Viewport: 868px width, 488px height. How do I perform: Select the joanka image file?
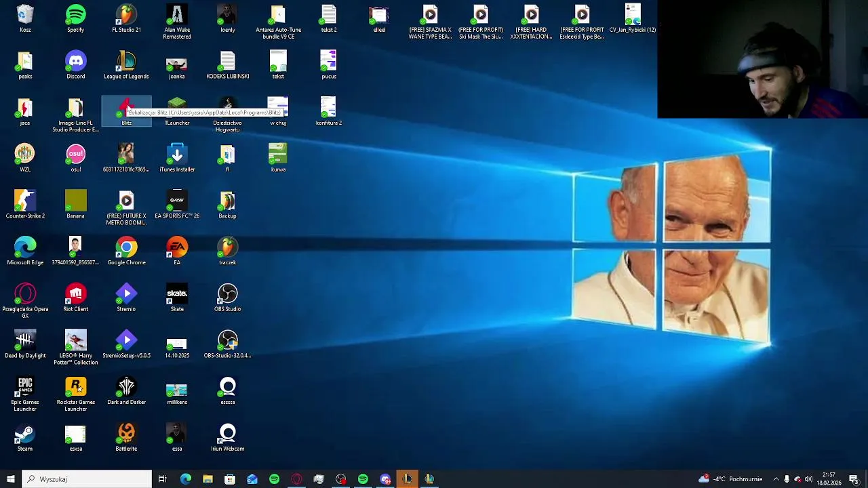[x=177, y=65]
